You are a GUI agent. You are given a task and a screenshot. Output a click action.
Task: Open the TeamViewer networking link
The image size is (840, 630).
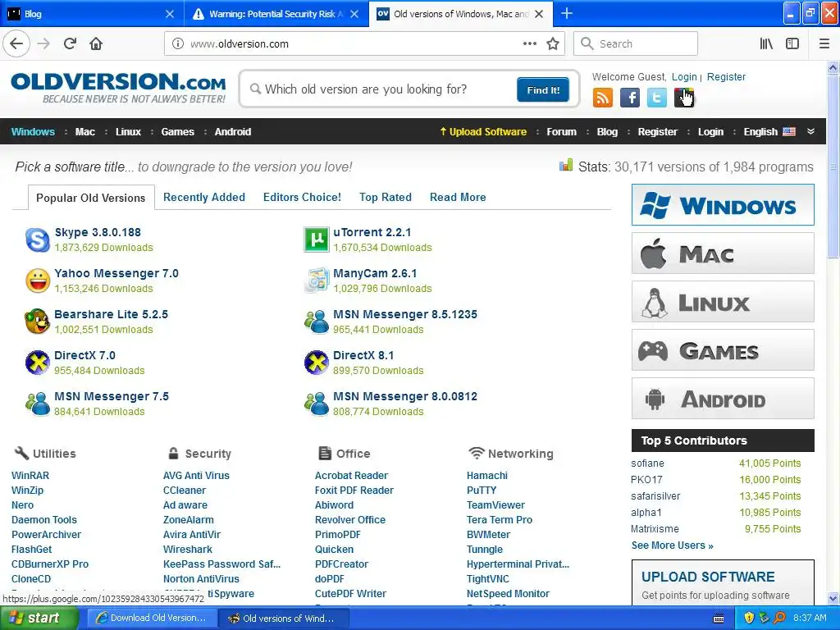(495, 504)
